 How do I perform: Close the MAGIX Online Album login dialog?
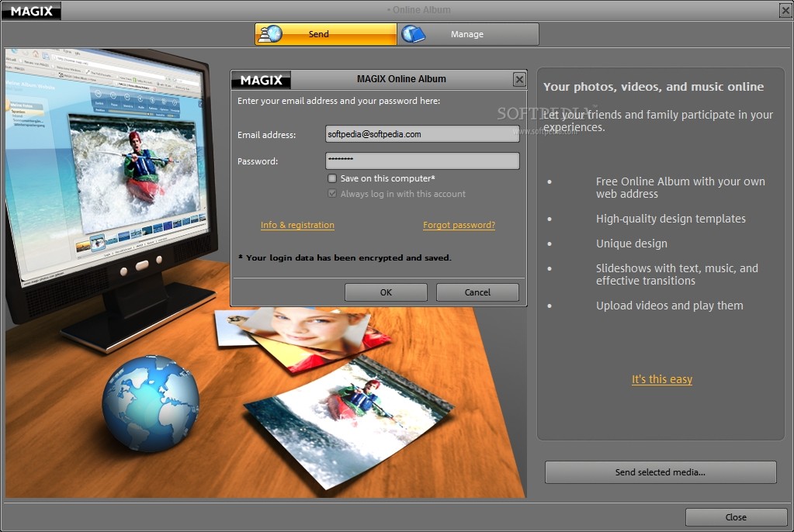click(519, 79)
